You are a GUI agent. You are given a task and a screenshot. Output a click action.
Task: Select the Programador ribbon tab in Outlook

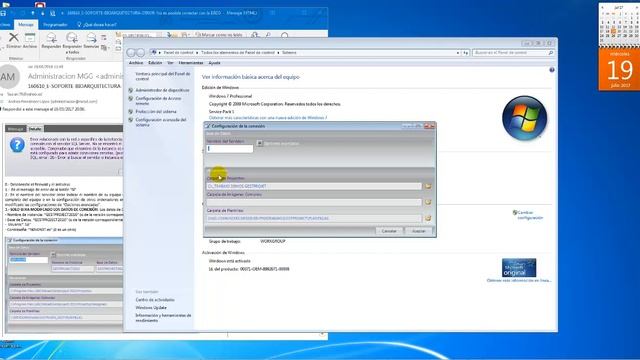tap(55, 24)
